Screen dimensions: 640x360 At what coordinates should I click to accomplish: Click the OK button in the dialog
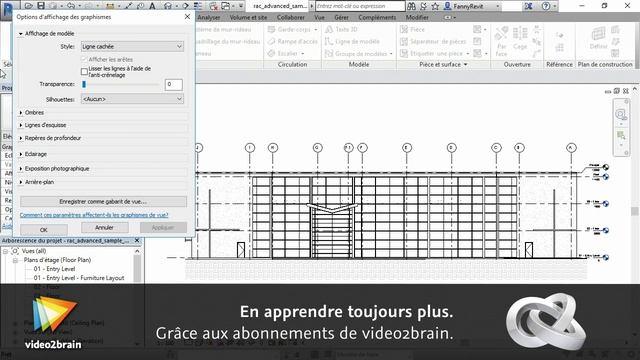pos(44,230)
